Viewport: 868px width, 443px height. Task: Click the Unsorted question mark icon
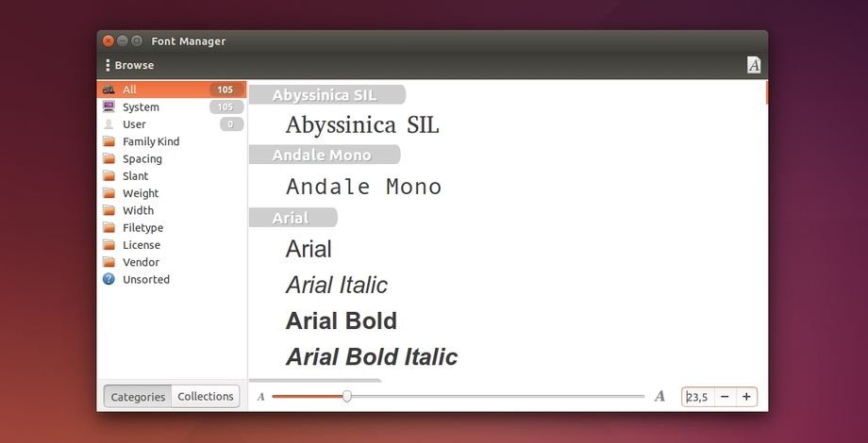[x=109, y=280]
